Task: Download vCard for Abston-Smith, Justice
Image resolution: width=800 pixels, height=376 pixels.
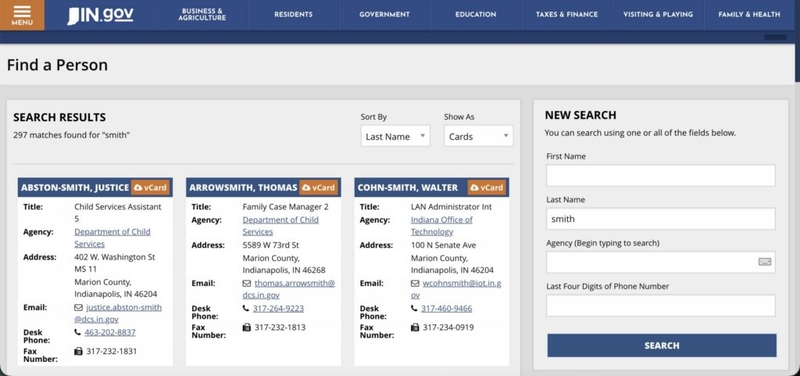Action: (150, 188)
